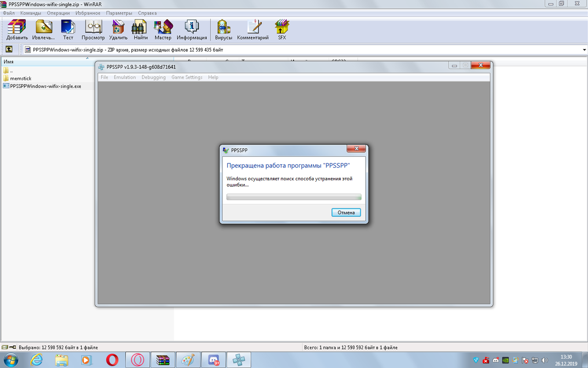Open the Game Settings menu in PPSSPP
588x368 pixels.
click(187, 77)
